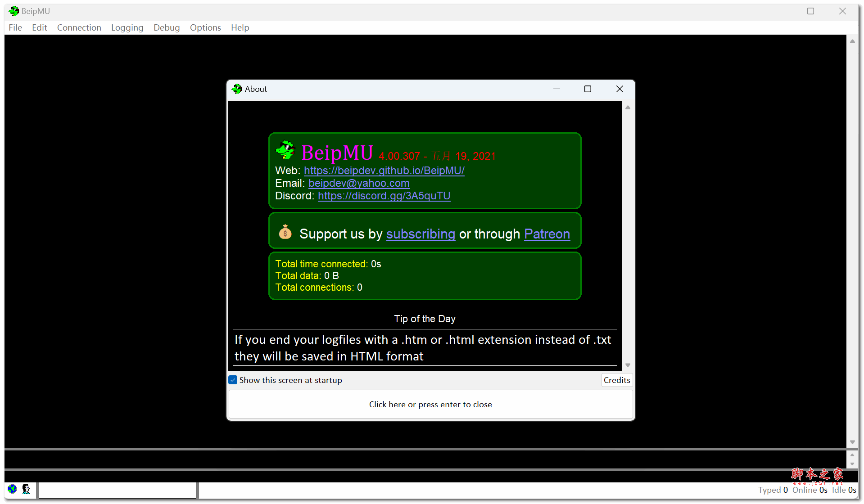Uncheck Show this screen at startup
The width and height of the screenshot is (864, 504).
(x=233, y=380)
